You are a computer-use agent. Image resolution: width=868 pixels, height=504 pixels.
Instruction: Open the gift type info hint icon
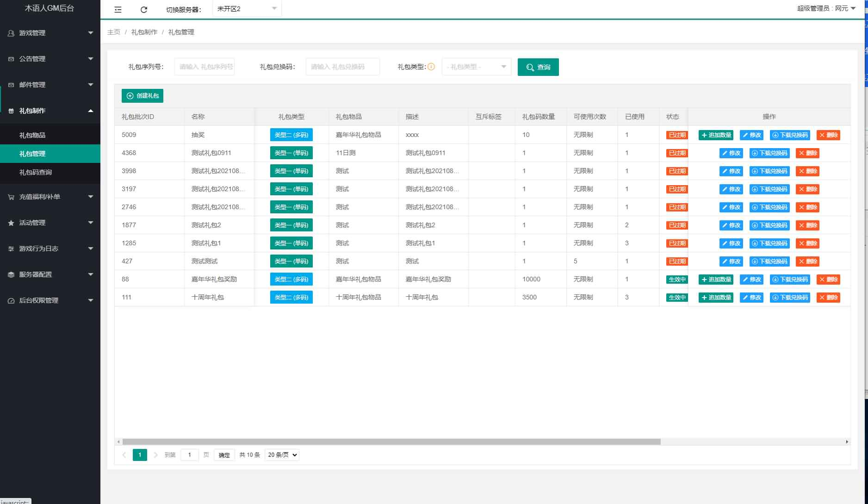pyautogui.click(x=431, y=67)
